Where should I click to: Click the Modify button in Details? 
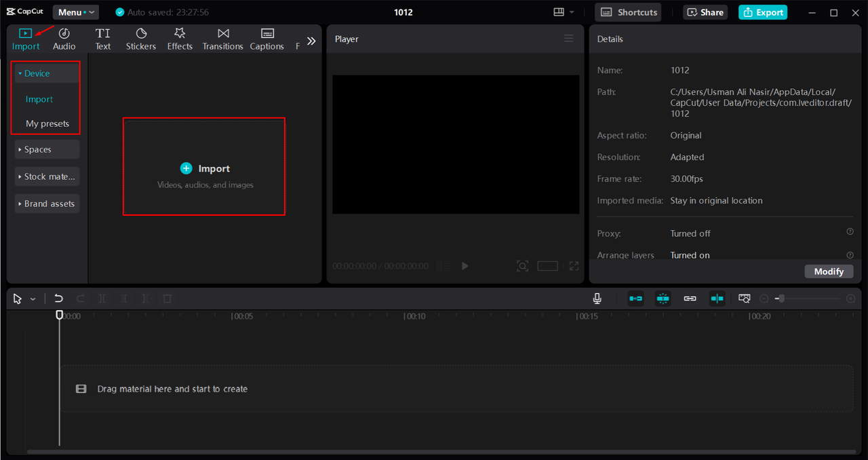829,271
